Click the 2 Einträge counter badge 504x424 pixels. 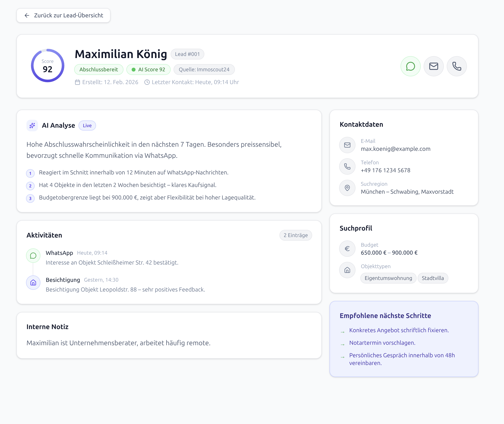[296, 235]
